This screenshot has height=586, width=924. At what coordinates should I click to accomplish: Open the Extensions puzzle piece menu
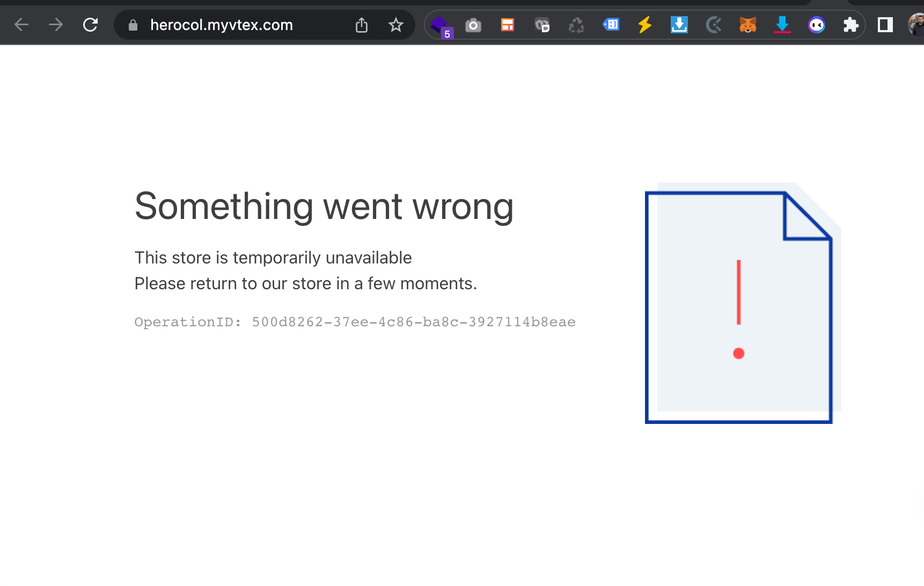(x=850, y=25)
